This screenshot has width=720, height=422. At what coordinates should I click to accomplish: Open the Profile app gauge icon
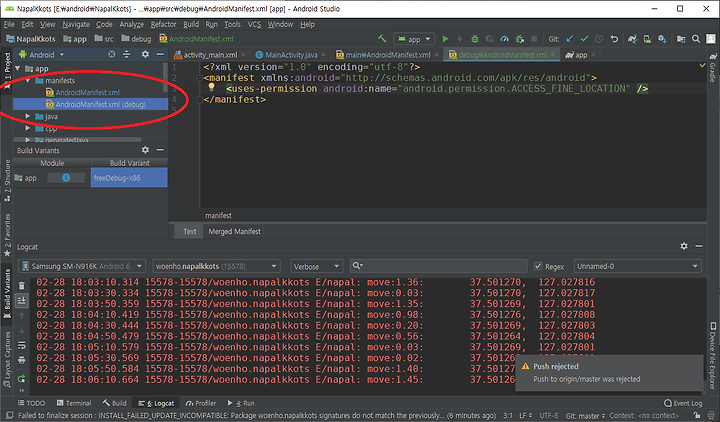coord(505,39)
